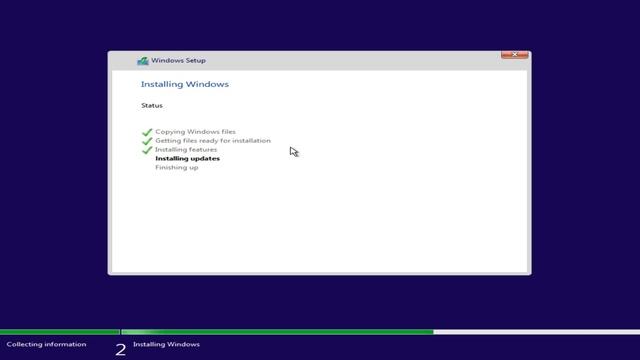Screen dimensions: 640x360
Task: Click the step number 2 indicator
Action: [120, 350]
